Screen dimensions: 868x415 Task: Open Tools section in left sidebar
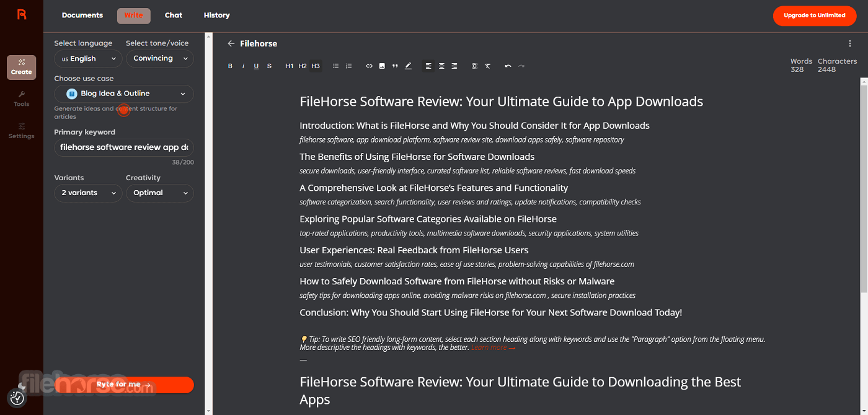pyautogui.click(x=22, y=99)
